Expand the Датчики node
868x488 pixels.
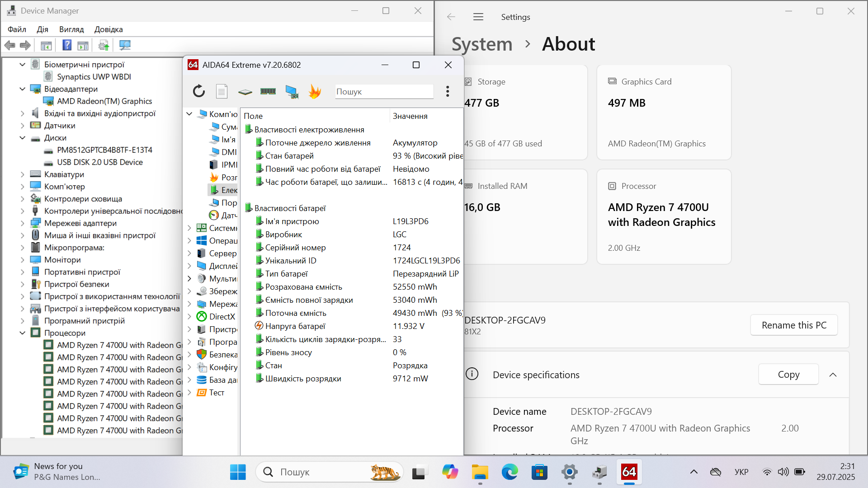pyautogui.click(x=22, y=126)
